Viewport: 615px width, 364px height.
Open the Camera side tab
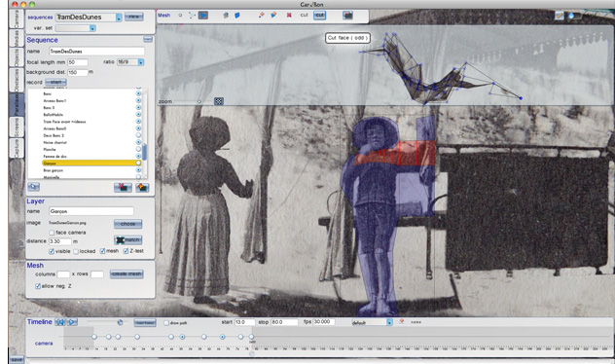[x=17, y=18]
